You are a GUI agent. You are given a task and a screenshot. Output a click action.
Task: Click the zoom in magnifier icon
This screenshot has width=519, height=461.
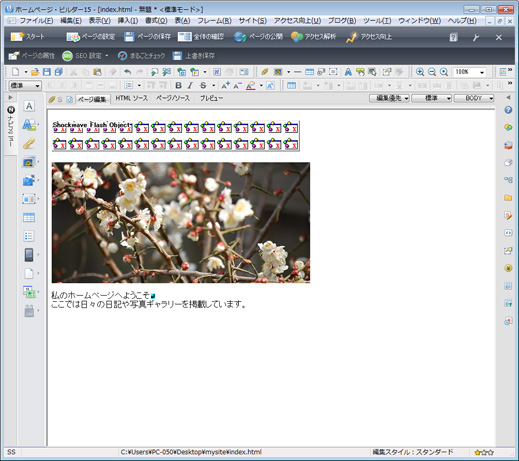[420, 72]
